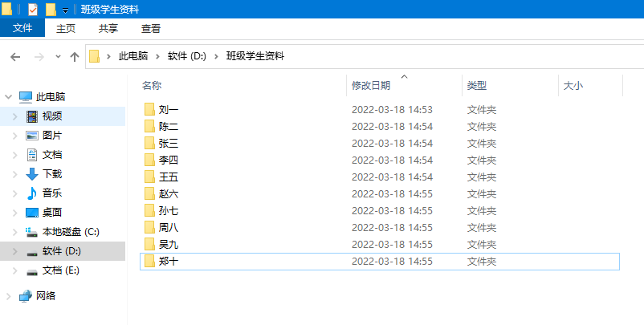The width and height of the screenshot is (644, 325).
Task: Switch to the 共享 ribbon tab
Action: (x=108, y=28)
